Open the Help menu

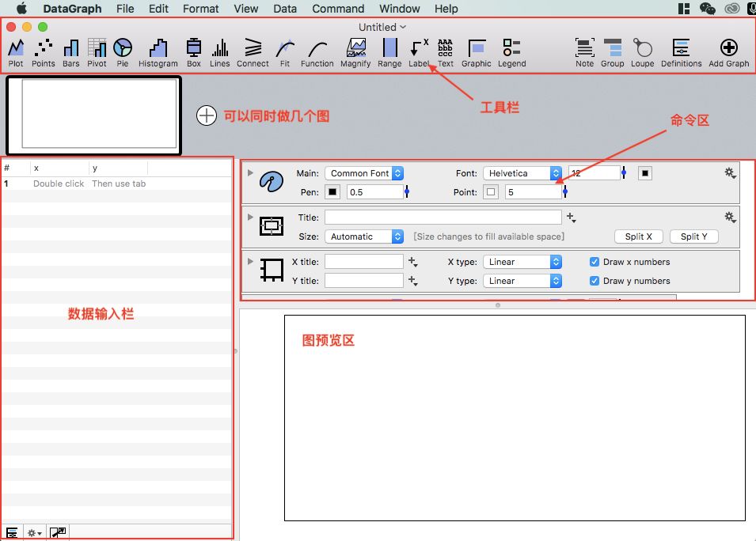(x=446, y=9)
